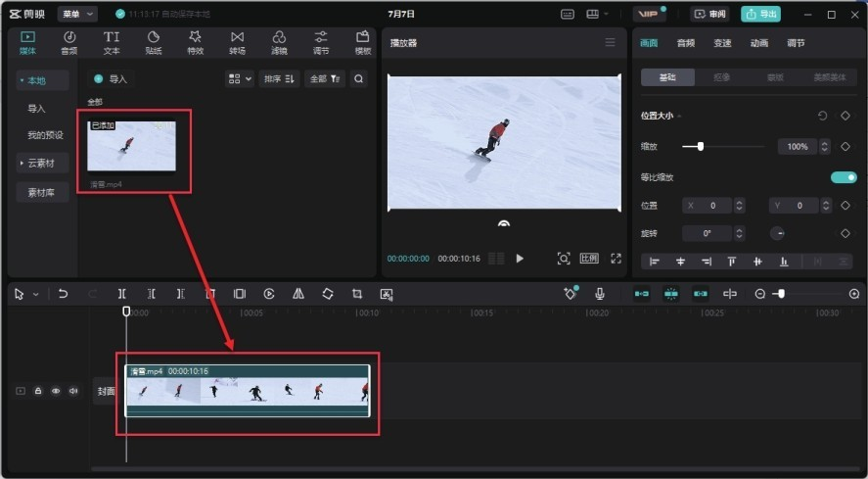Open the 全部 filter dropdown

325,78
